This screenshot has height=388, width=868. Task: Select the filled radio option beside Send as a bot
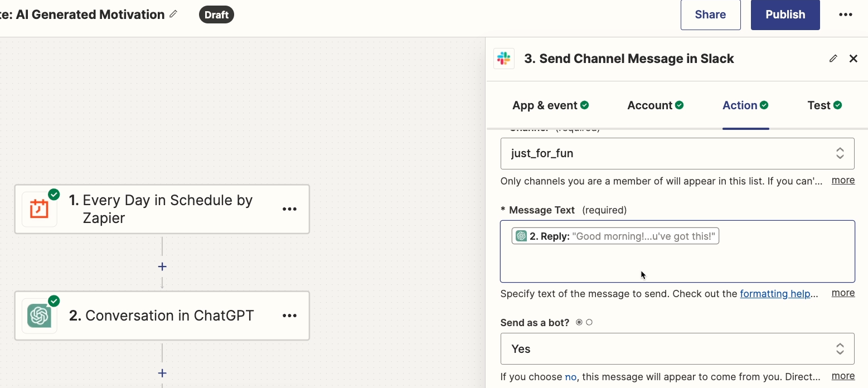click(x=579, y=322)
